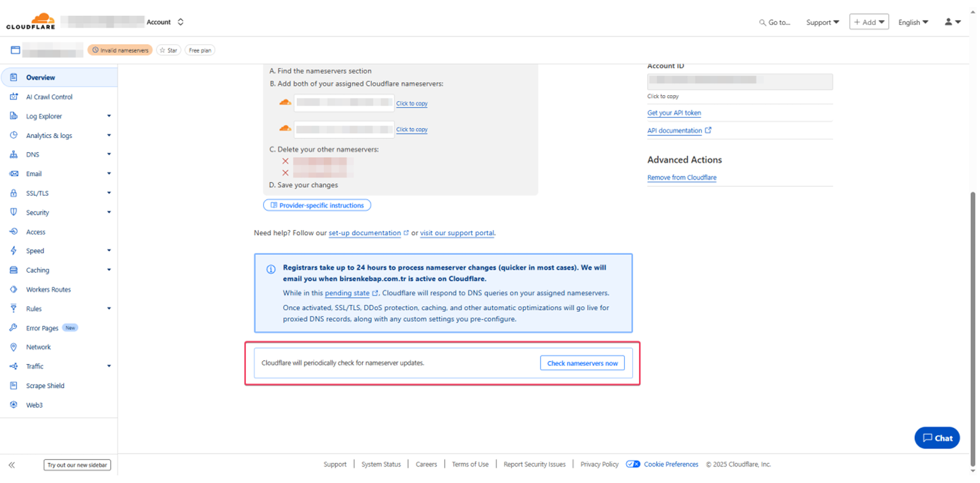The image size is (980, 483).
Task: Click the Overview sidebar icon
Action: (13, 77)
